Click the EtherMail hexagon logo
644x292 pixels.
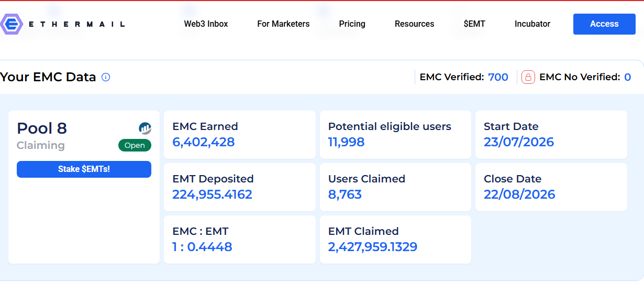12,24
